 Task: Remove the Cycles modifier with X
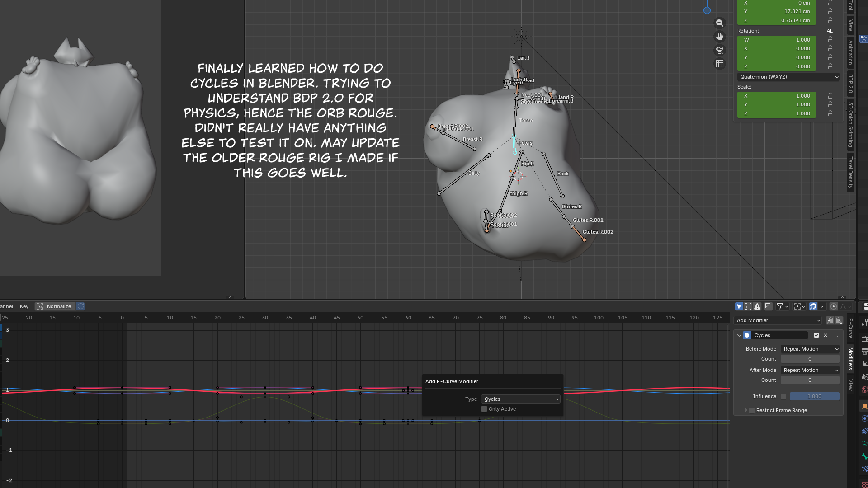pos(826,335)
